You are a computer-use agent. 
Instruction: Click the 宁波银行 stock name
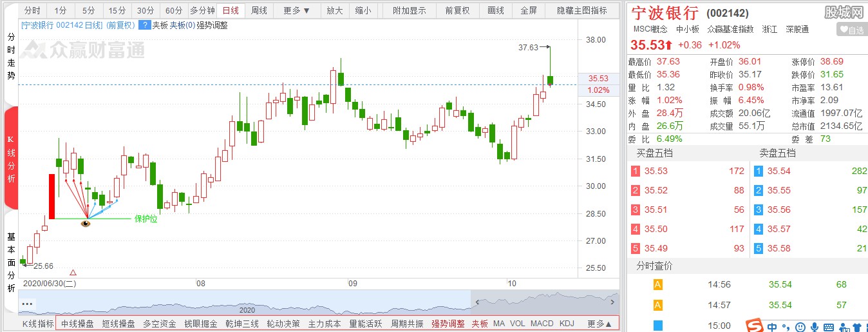click(x=665, y=12)
